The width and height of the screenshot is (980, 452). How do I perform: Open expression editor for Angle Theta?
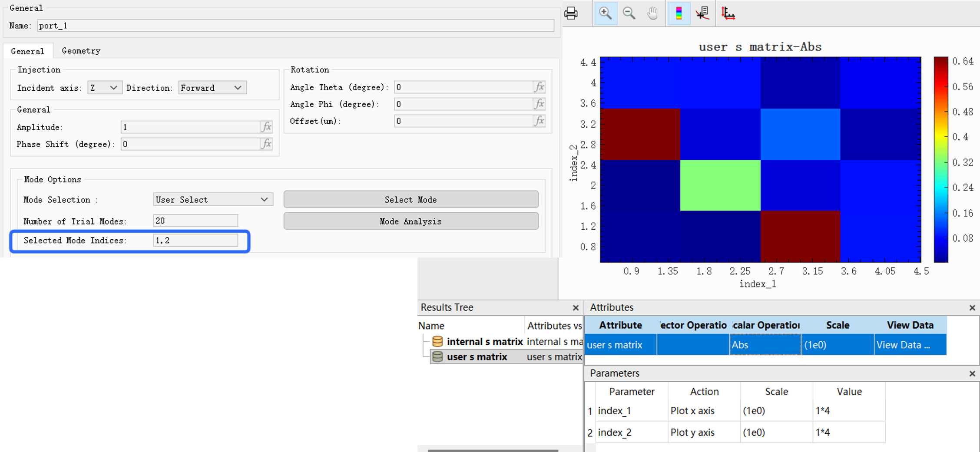(539, 87)
